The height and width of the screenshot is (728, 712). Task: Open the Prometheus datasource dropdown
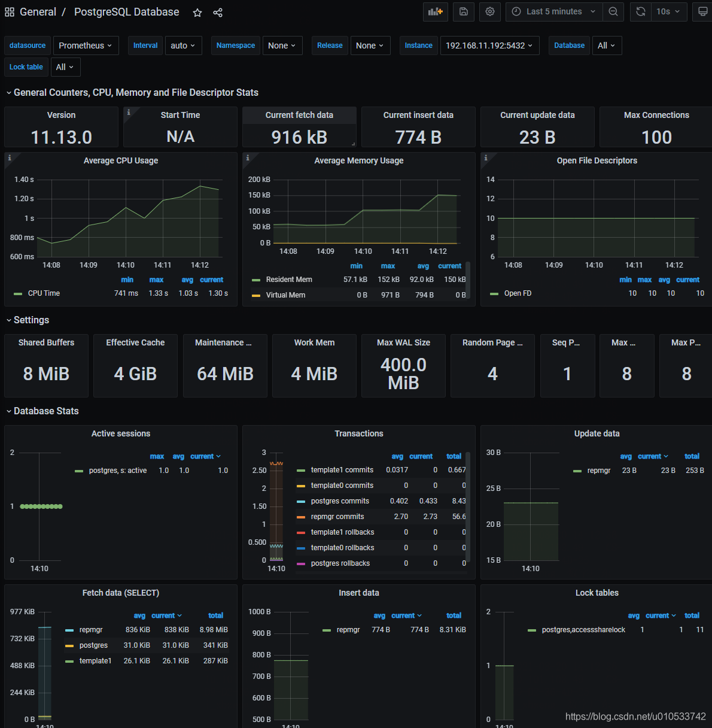pyautogui.click(x=86, y=45)
